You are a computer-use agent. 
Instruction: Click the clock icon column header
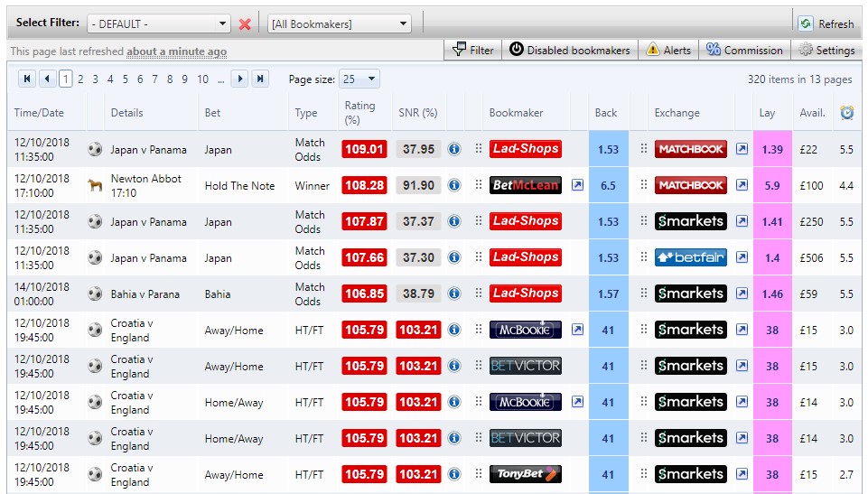pos(847,113)
